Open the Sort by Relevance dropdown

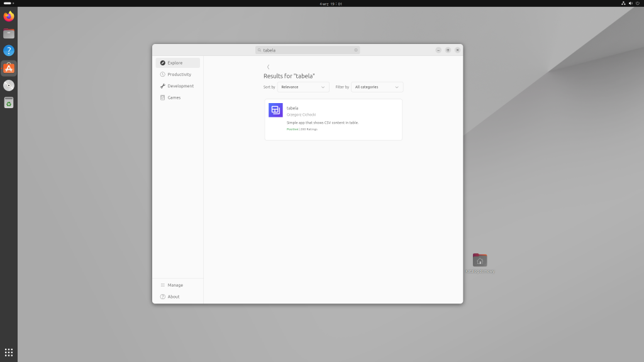coord(303,87)
